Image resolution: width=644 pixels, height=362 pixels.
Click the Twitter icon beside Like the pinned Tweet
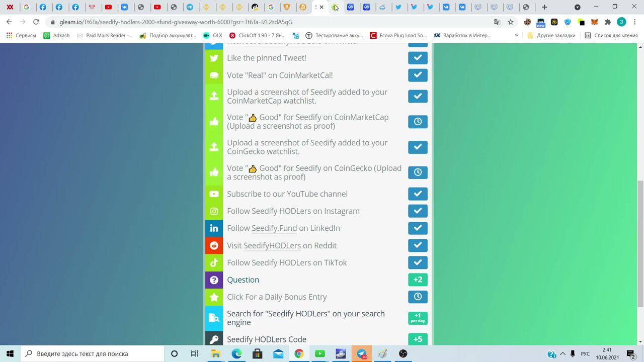click(214, 58)
